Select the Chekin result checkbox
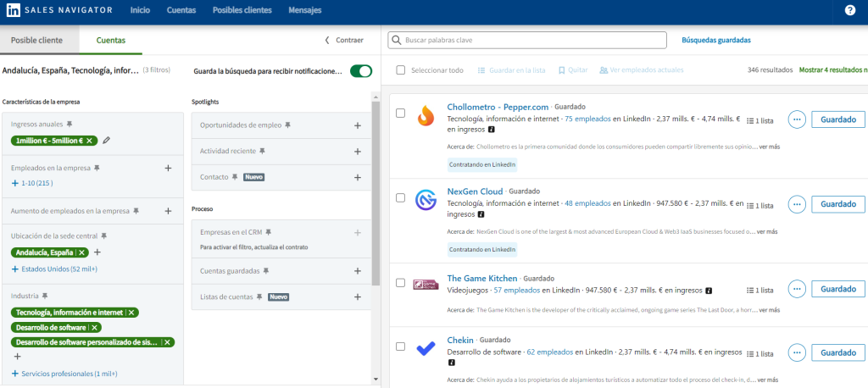 pos(401,346)
